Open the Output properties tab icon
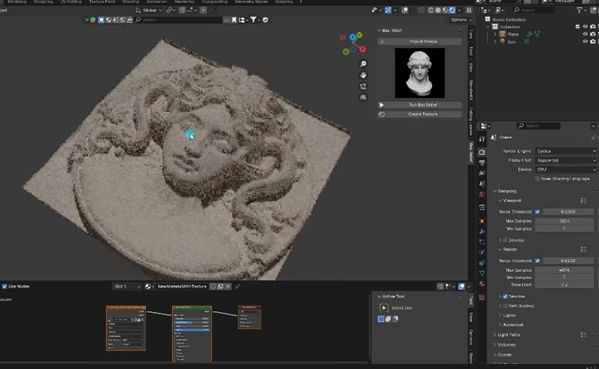 coord(482,163)
